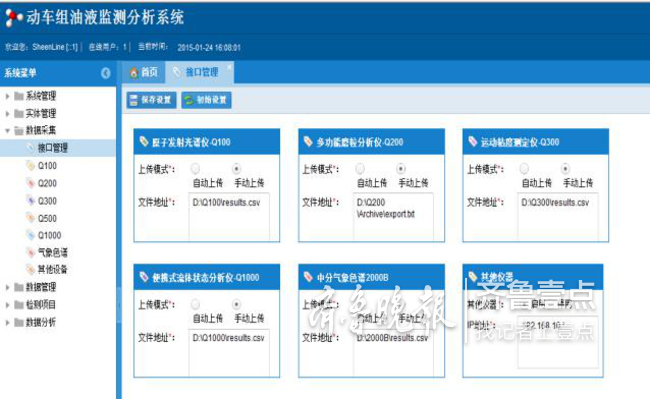Click the Q300 文件地址 field
650x399 pixels.
pyautogui.click(x=558, y=217)
